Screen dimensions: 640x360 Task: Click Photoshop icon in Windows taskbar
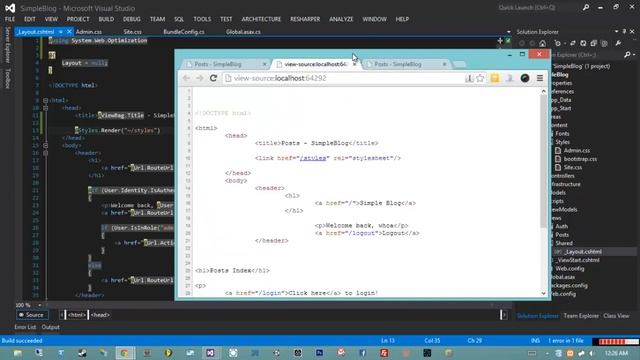click(320, 353)
